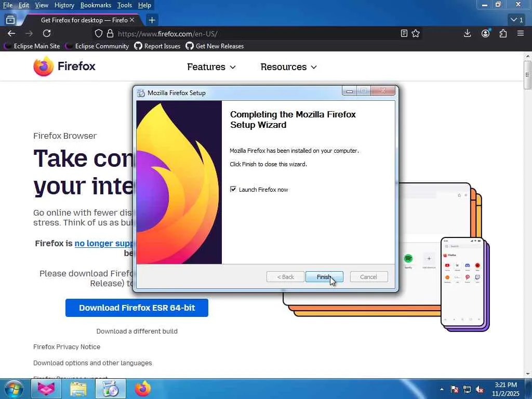Open the Edit menu
The height and width of the screenshot is (399, 532).
click(x=24, y=5)
